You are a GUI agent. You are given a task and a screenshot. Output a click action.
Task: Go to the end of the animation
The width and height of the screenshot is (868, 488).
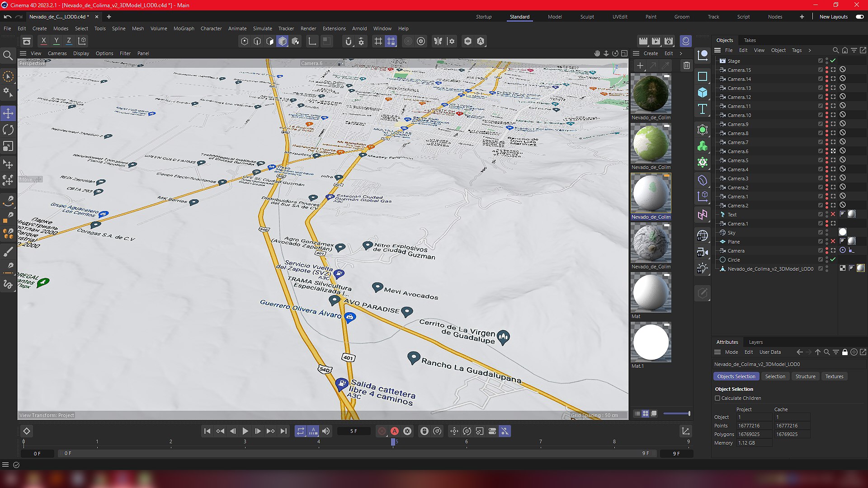coord(283,432)
